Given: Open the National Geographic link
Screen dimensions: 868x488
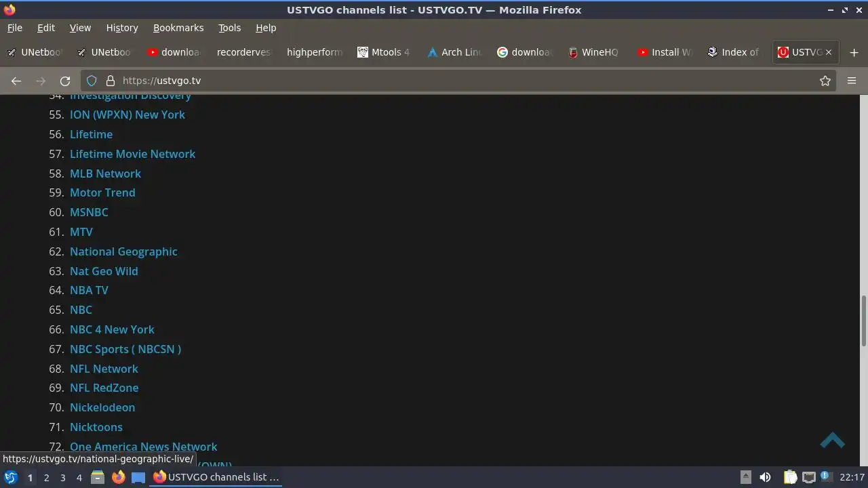Looking at the screenshot, I should click(123, 251).
